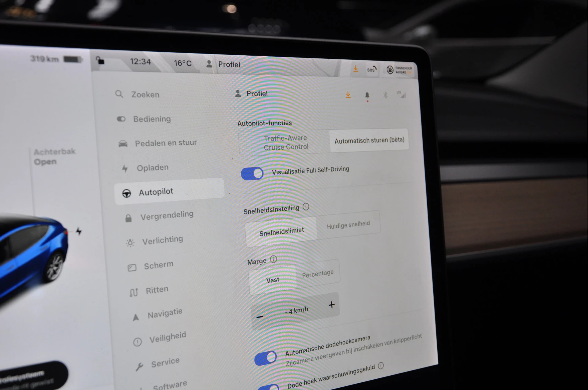This screenshot has width=588, height=390.
Task: Select Snelheidslimiet speed setting option
Action: [281, 231]
